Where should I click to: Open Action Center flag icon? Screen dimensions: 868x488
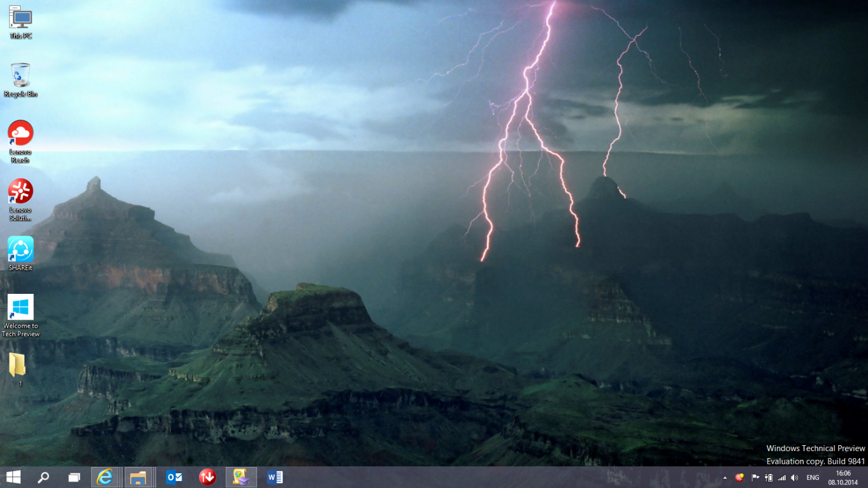(x=755, y=478)
